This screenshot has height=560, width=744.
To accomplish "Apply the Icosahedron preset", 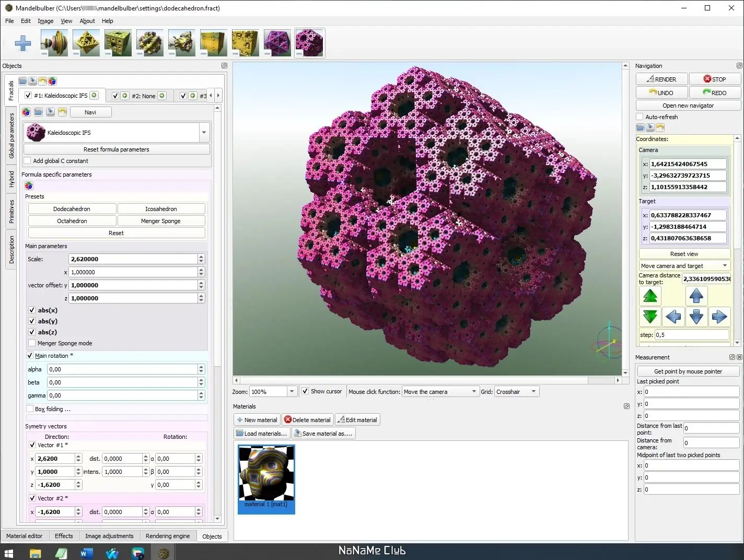I will point(161,209).
